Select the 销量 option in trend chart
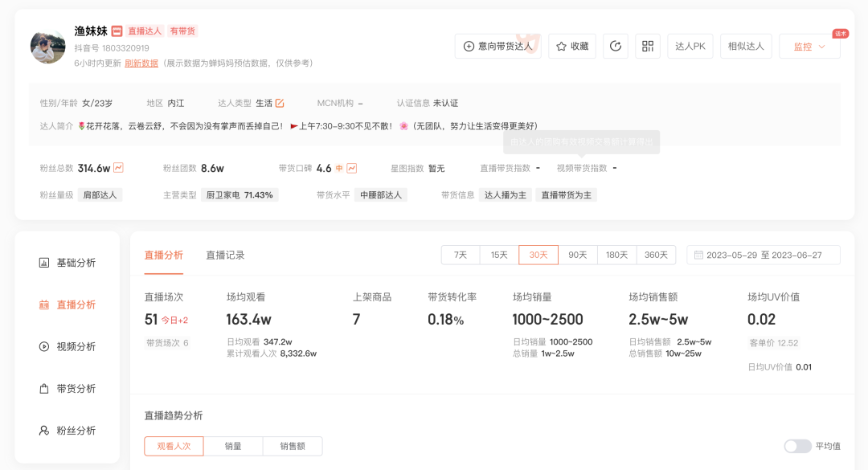The height and width of the screenshot is (470, 868). point(231,446)
